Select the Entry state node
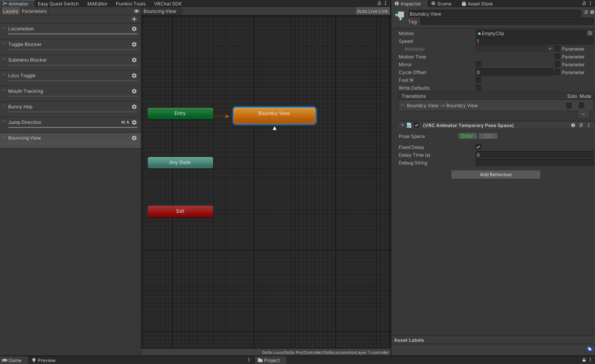The height and width of the screenshot is (364, 595). (x=180, y=113)
